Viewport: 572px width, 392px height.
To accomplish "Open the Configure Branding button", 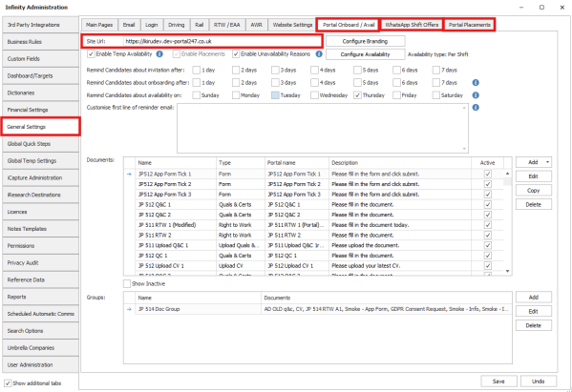I will click(x=365, y=41).
